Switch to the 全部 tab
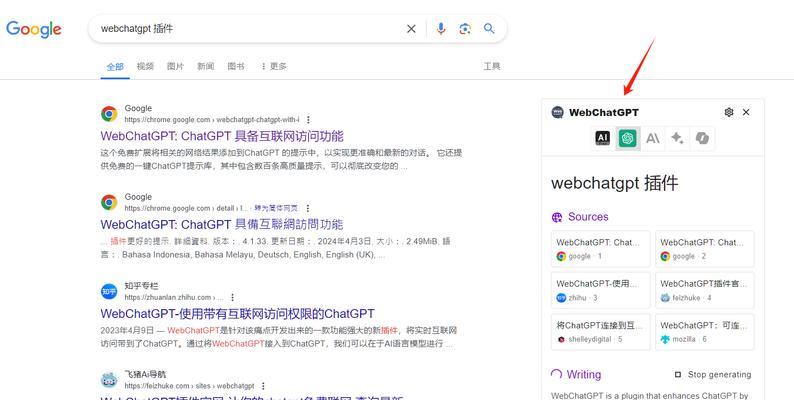 click(x=115, y=66)
